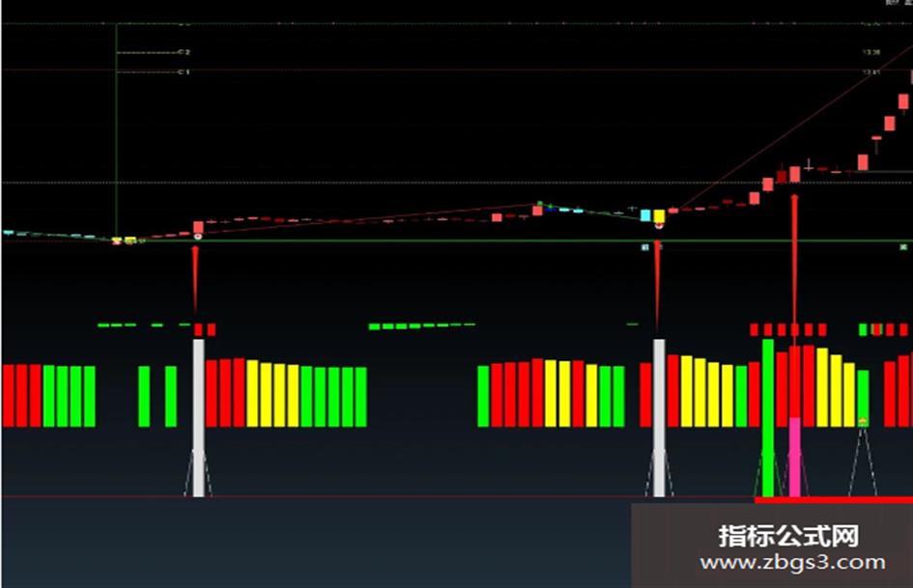Click the pink magenta indicator bar segment
The height and width of the screenshot is (588, 913).
tap(795, 457)
